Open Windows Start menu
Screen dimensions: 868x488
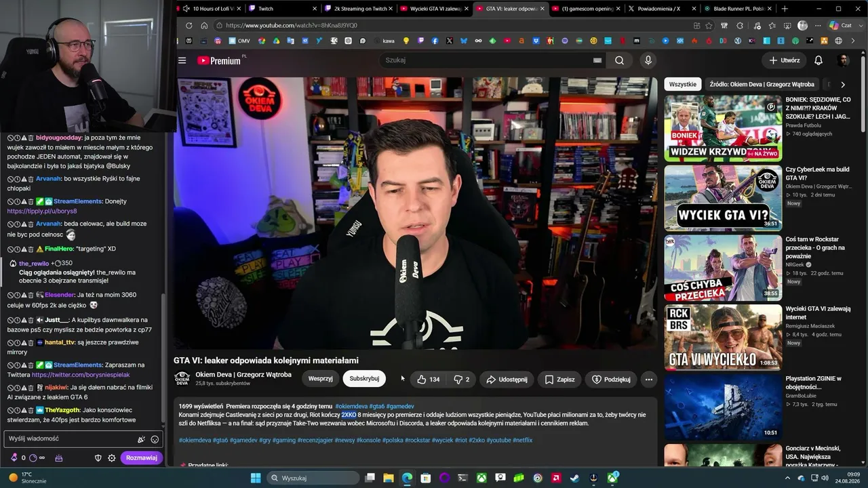click(256, 478)
